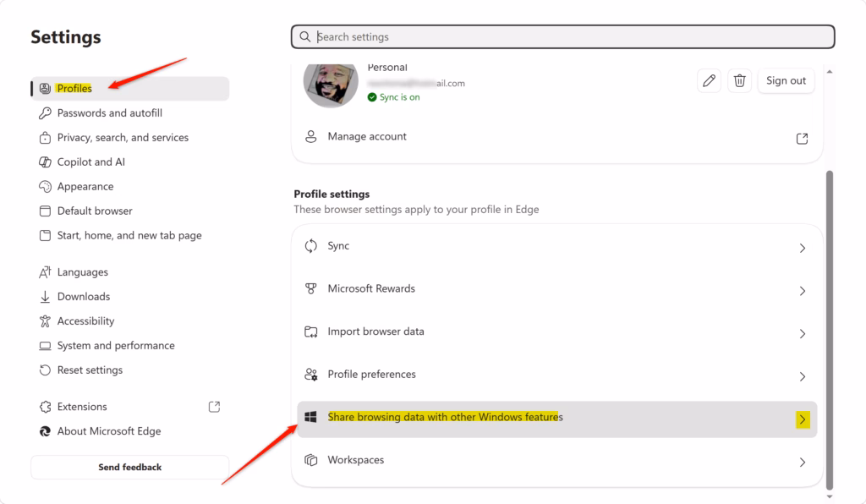Select System and performance
The height and width of the screenshot is (504, 866).
pos(129,346)
